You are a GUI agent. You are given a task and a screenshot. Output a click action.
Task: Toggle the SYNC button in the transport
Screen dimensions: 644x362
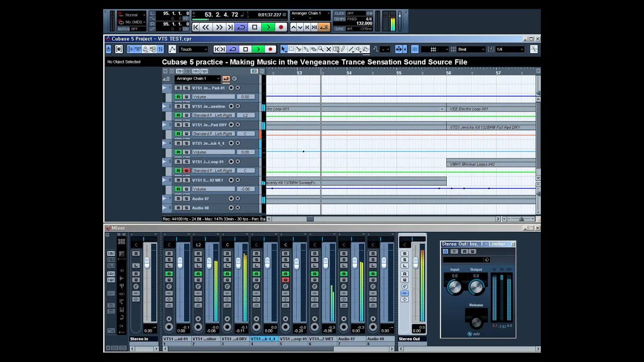[x=339, y=29]
